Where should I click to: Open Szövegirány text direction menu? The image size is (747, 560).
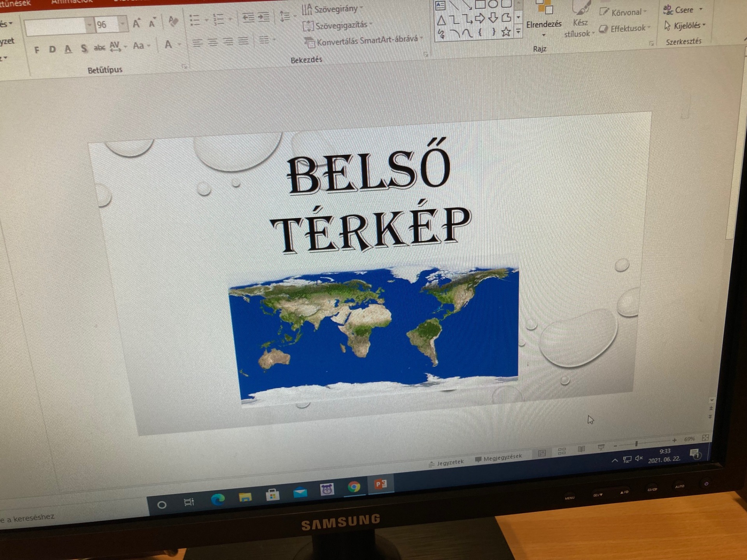coord(333,9)
